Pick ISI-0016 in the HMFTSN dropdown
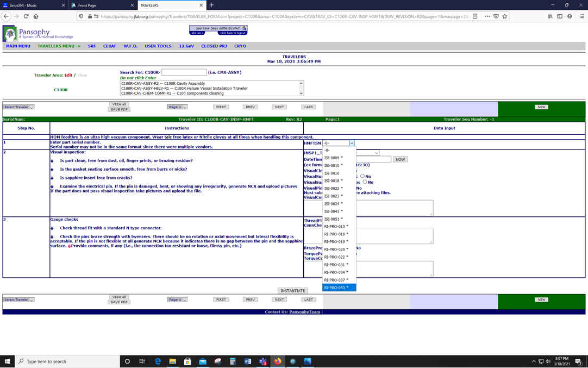Viewport: 588px width, 368px height. (332, 173)
